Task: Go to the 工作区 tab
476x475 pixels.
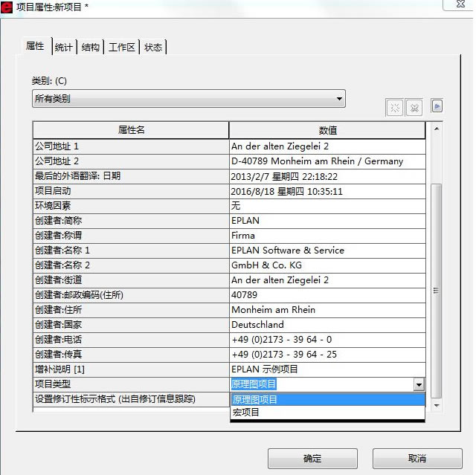Action: coord(121,48)
